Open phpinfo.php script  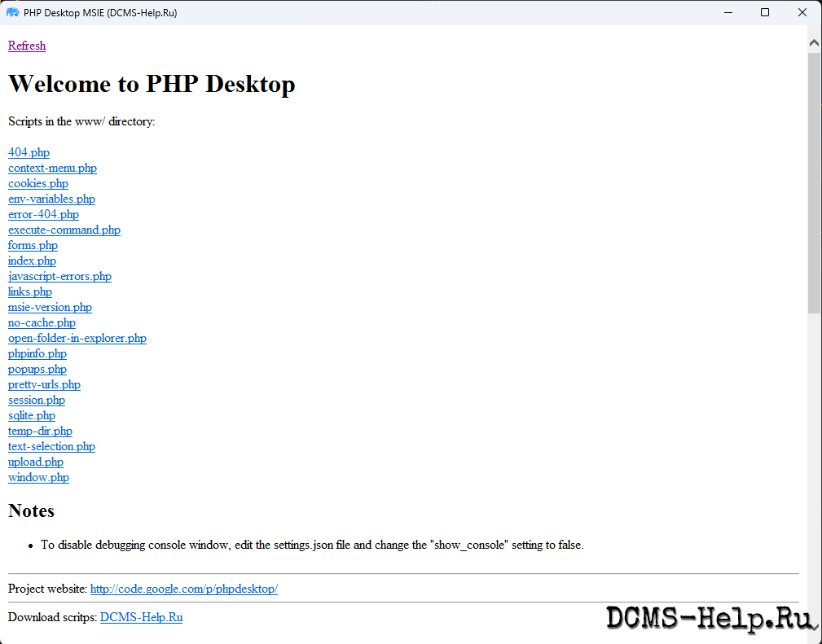pos(37,353)
